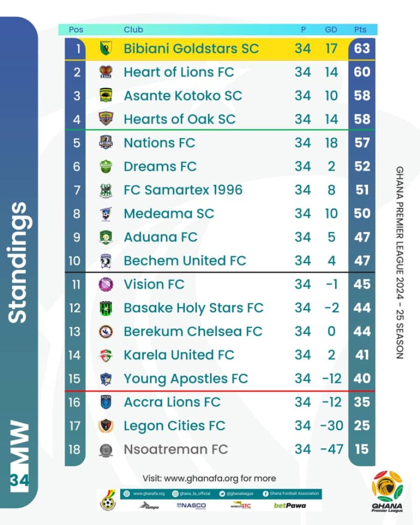Viewport: 420px width, 525px height.
Task: Click the Ghana Football Association crest in footer
Action: (x=107, y=500)
